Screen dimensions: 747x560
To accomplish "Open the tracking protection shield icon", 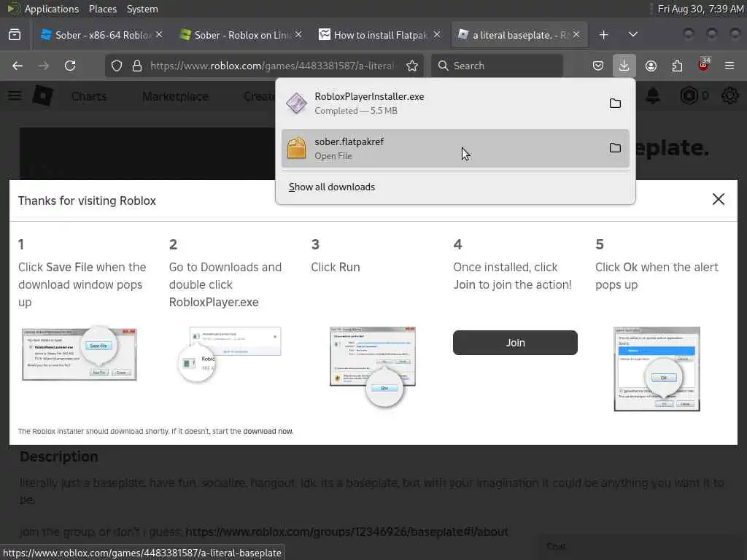I will point(117,66).
